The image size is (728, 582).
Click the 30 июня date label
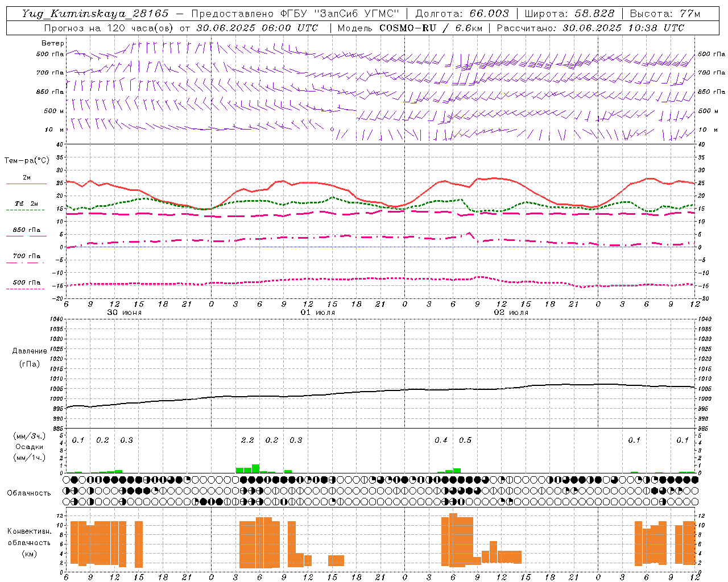[125, 313]
